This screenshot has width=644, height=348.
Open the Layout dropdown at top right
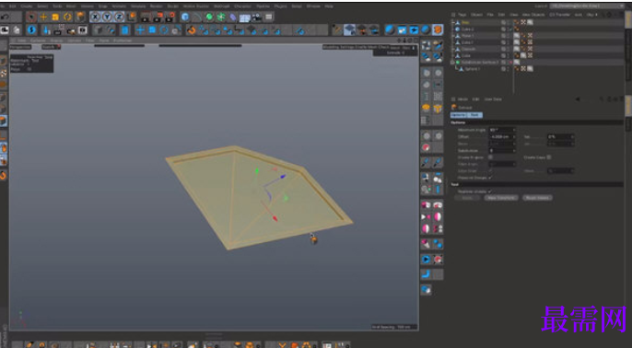pos(587,6)
